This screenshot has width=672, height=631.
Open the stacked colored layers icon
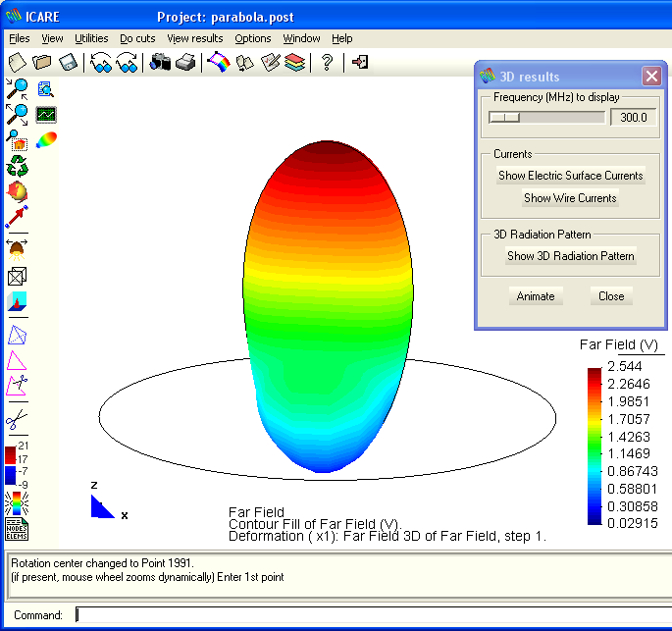tap(295, 63)
